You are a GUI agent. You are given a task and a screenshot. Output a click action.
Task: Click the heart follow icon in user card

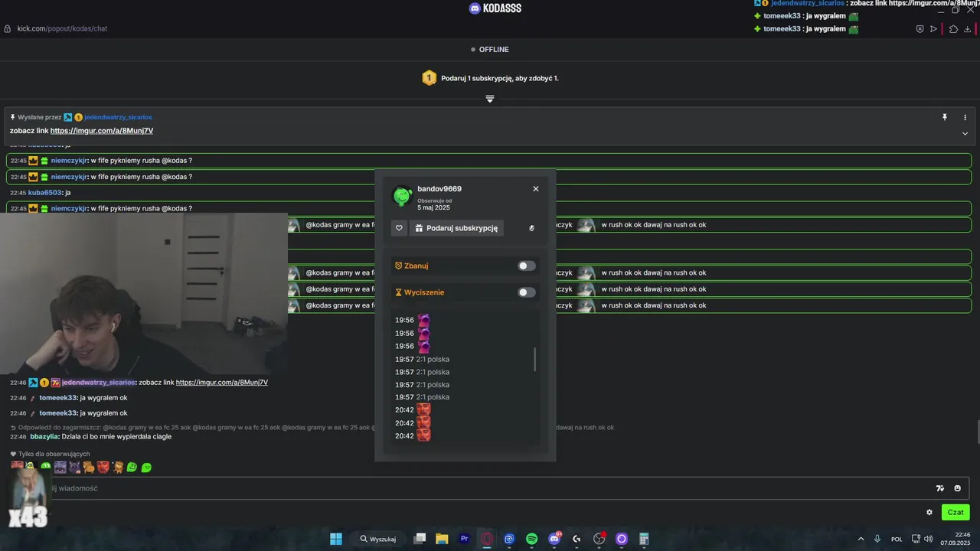[399, 228]
